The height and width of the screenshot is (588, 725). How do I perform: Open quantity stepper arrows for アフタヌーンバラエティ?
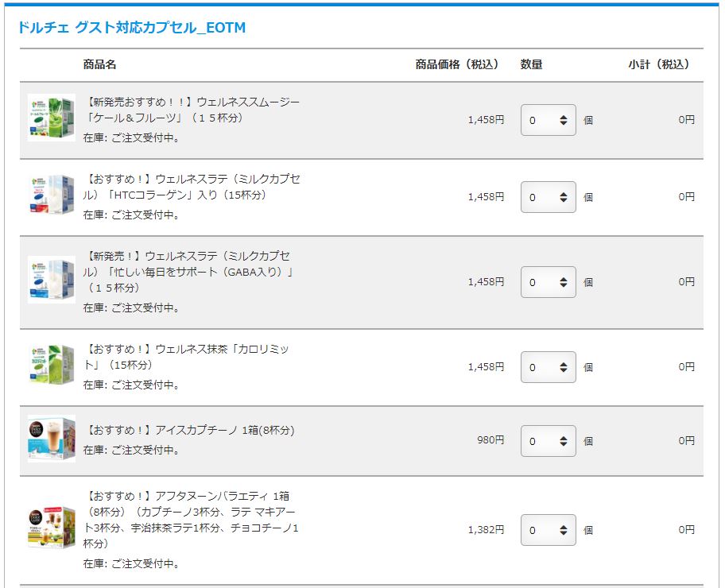coord(563,530)
